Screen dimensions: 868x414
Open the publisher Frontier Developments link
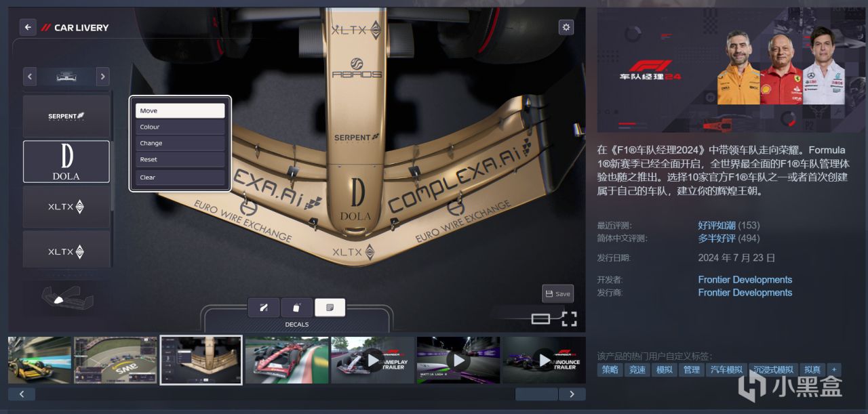pyautogui.click(x=745, y=292)
